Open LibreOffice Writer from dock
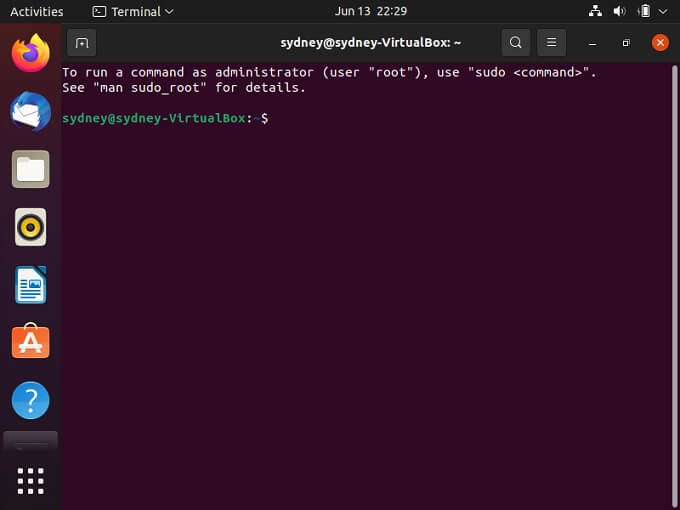This screenshot has width=680, height=510. click(x=30, y=284)
